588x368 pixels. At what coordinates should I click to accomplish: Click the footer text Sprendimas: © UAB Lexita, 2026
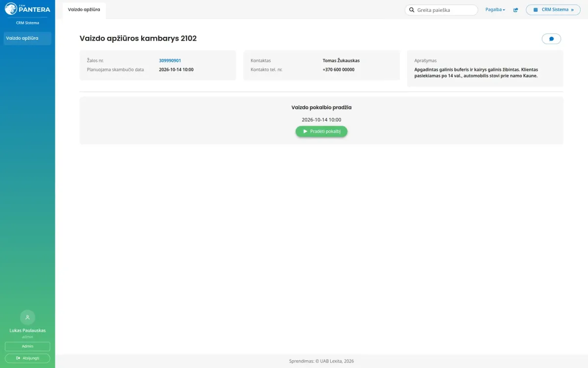pyautogui.click(x=321, y=361)
